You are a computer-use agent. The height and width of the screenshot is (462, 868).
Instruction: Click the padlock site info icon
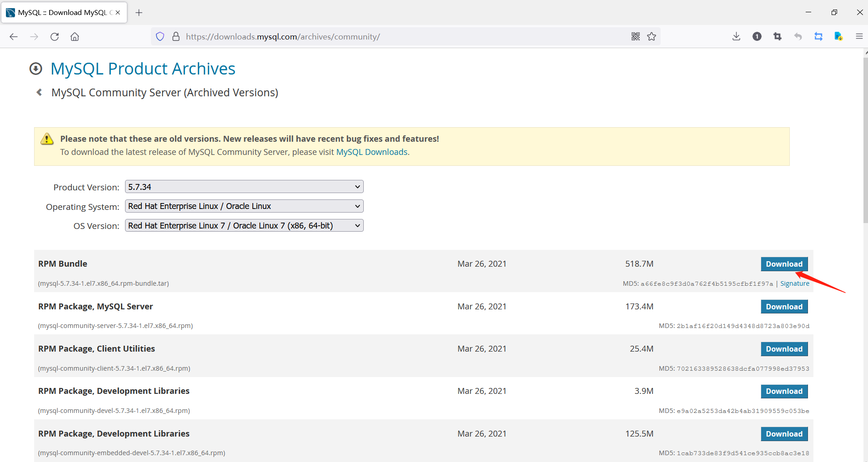coord(176,36)
